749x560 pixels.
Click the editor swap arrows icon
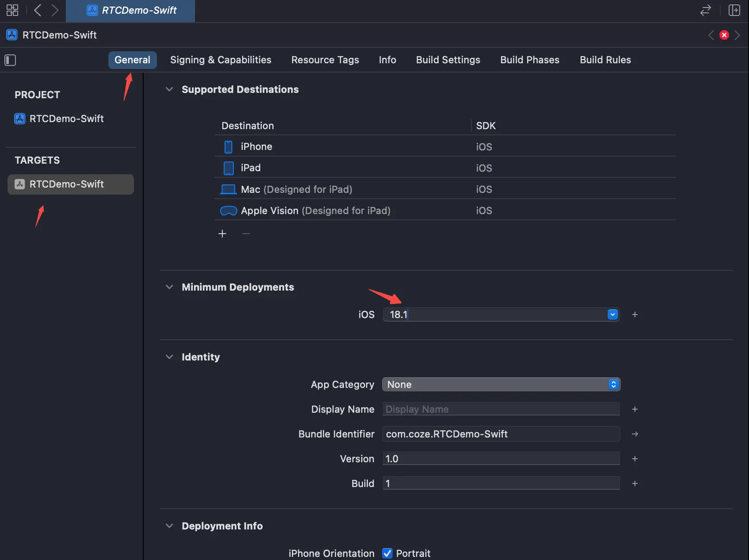pos(706,10)
